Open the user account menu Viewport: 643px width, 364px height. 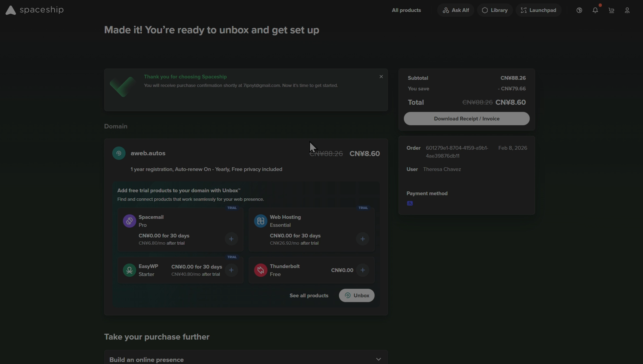(627, 10)
